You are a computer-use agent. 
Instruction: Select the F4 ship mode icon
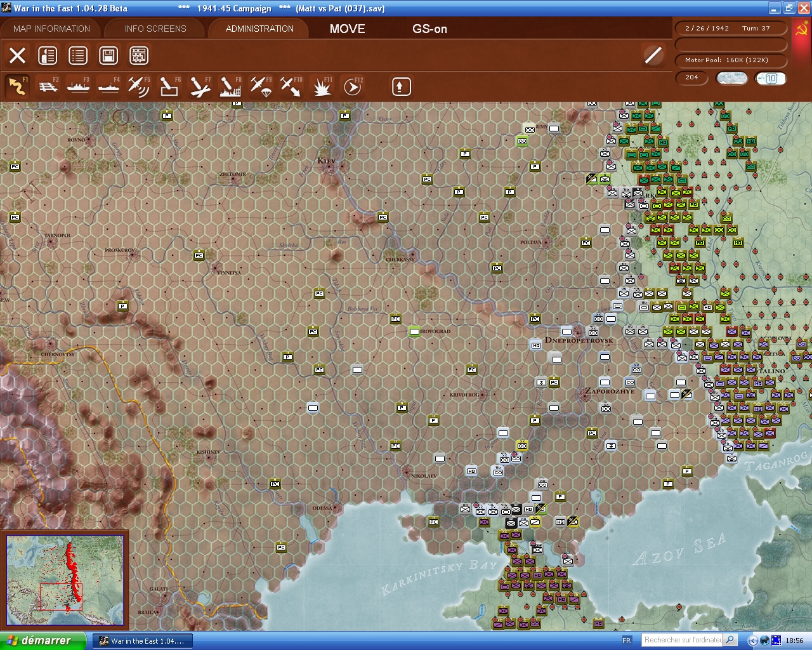pyautogui.click(x=109, y=86)
